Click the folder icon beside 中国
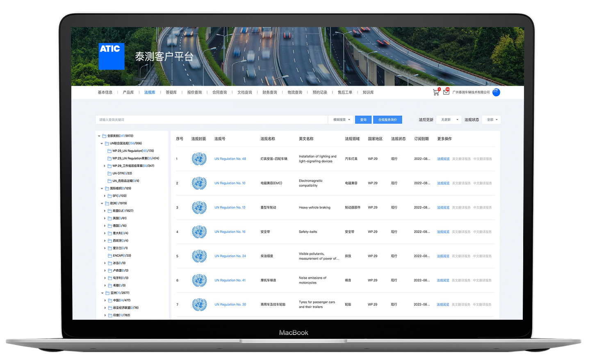 point(109,300)
